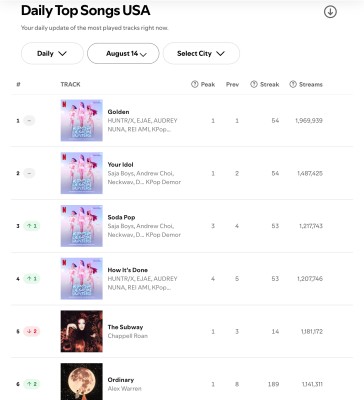Click the green up indicator for Soda Pop

click(32, 226)
